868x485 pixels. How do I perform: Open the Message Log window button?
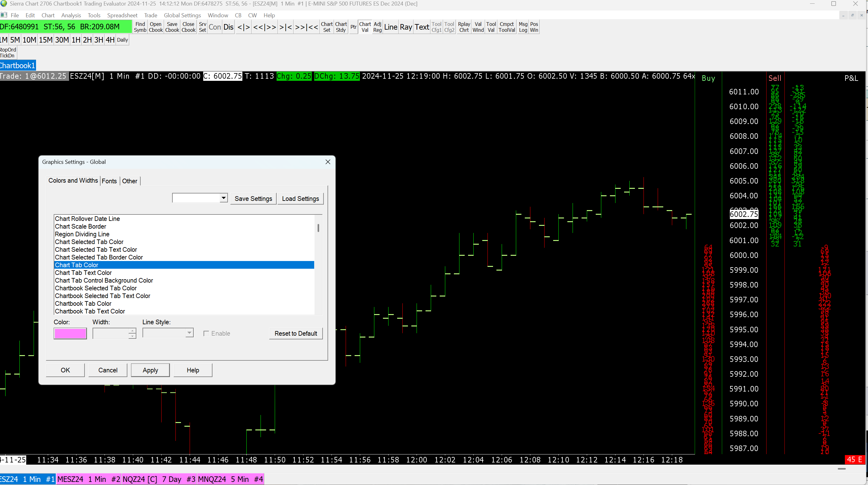[523, 27]
